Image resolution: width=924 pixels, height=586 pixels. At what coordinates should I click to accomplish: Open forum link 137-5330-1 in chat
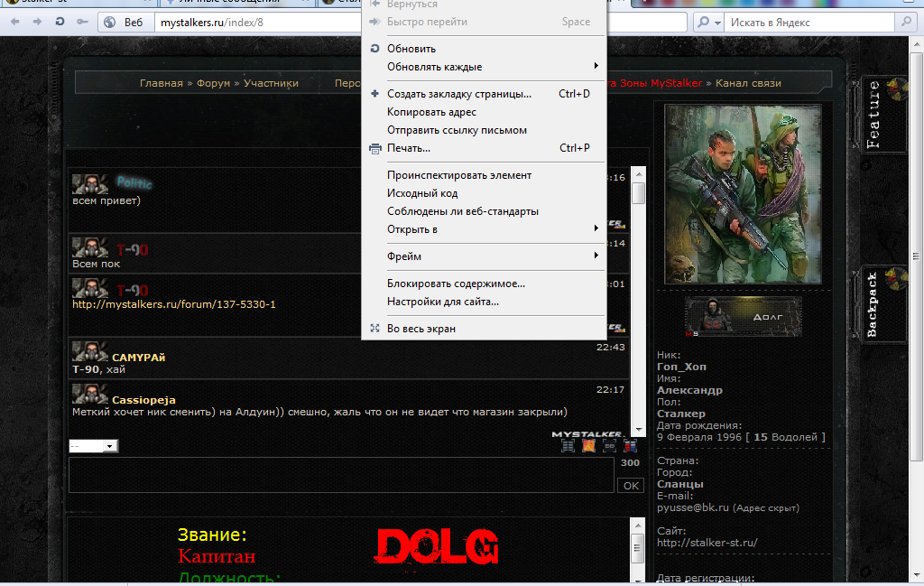pyautogui.click(x=174, y=304)
